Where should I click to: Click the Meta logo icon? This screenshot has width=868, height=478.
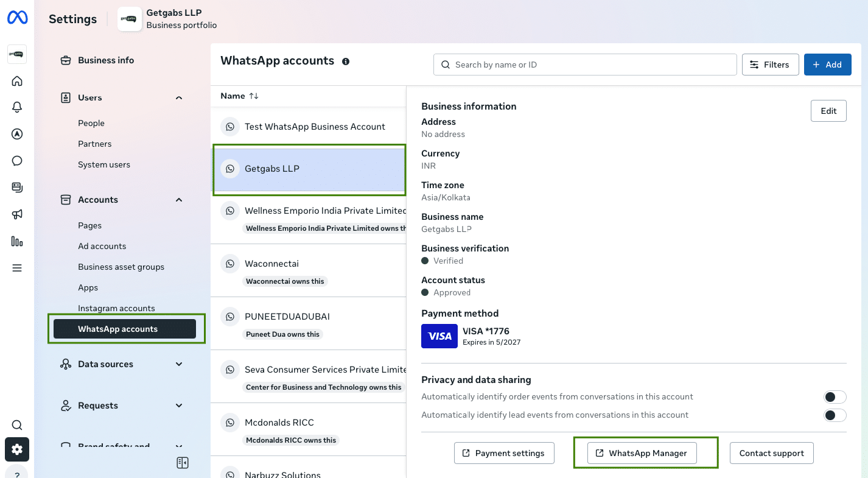tap(17, 18)
